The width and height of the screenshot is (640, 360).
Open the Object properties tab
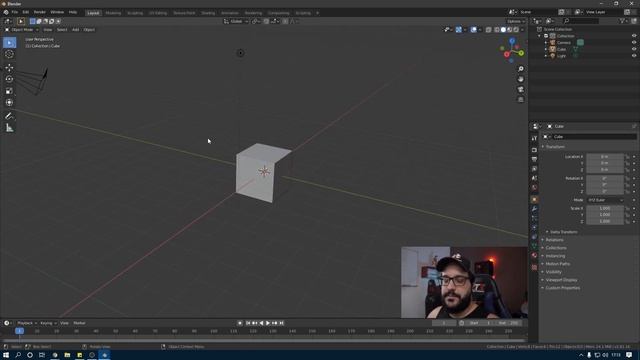point(534,199)
